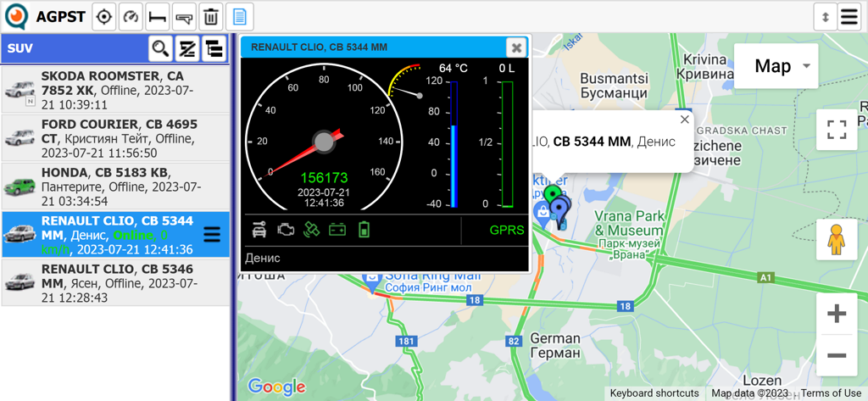Viewport: 868px width, 401px height.
Task: Click the green GPRS status text
Action: pyautogui.click(x=507, y=231)
